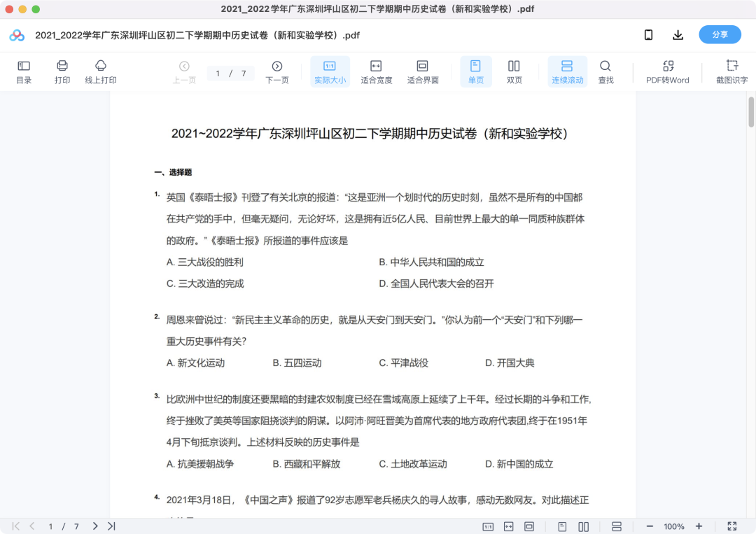Click answer B. 西藏和平解放

pos(307,464)
